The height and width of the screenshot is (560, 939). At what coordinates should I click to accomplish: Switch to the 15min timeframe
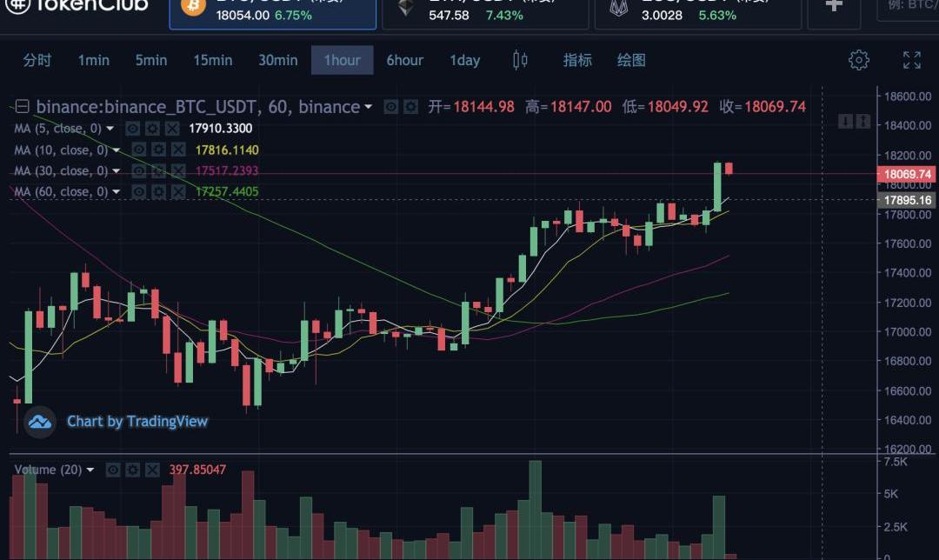point(213,60)
